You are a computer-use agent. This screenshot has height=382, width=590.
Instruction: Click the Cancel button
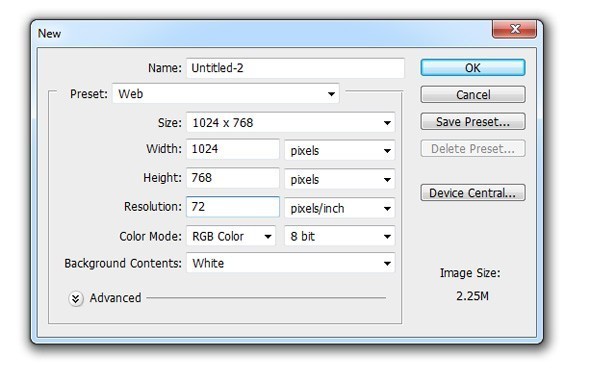click(473, 94)
